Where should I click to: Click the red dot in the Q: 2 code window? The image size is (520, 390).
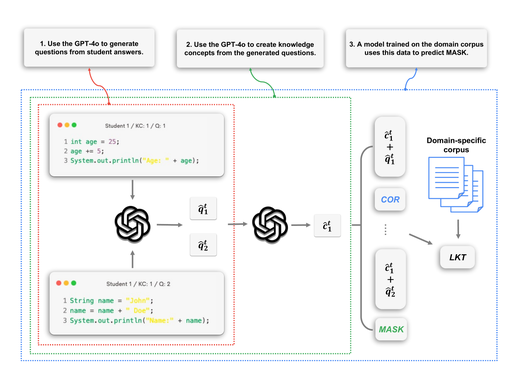click(x=59, y=283)
